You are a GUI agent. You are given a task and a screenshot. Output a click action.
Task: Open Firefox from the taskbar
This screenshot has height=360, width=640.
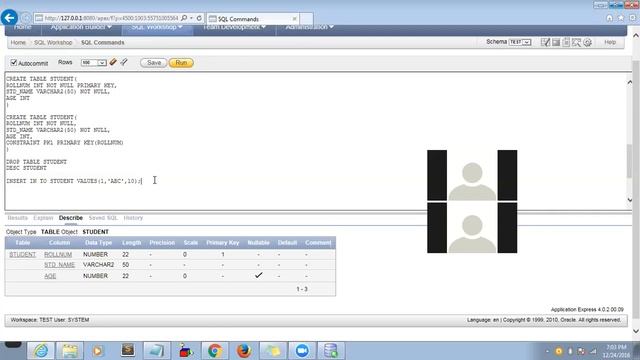pyautogui.click(x=244, y=351)
